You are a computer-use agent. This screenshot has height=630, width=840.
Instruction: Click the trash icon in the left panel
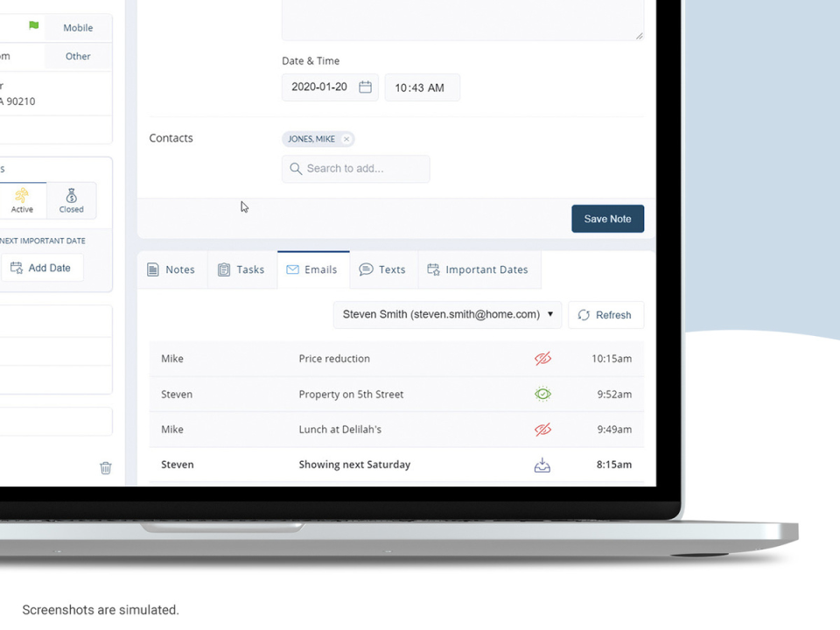(x=105, y=468)
